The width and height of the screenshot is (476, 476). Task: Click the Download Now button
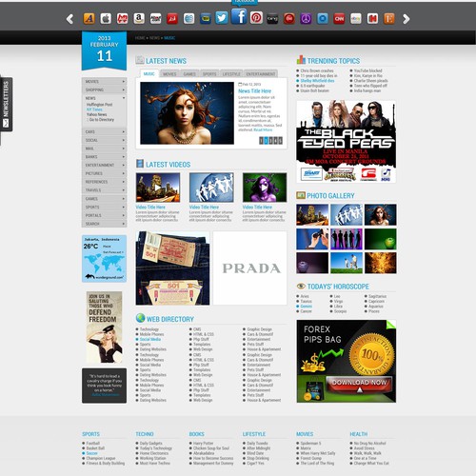tap(359, 383)
